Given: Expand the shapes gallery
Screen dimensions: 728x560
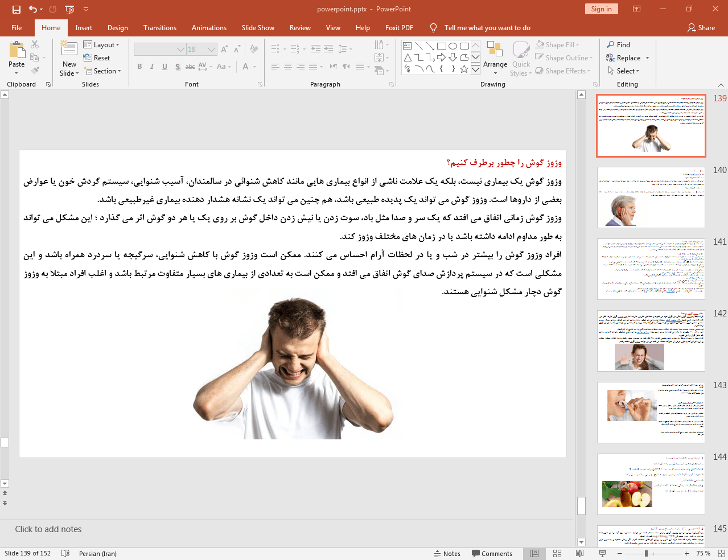Looking at the screenshot, I should 475,69.
